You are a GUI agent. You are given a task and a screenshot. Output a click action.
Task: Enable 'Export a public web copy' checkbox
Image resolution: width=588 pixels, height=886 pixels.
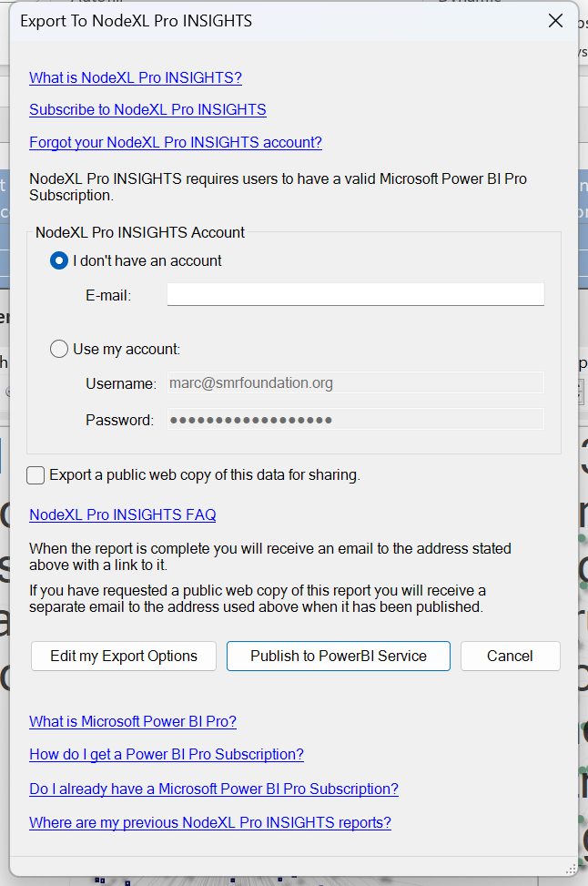click(36, 474)
